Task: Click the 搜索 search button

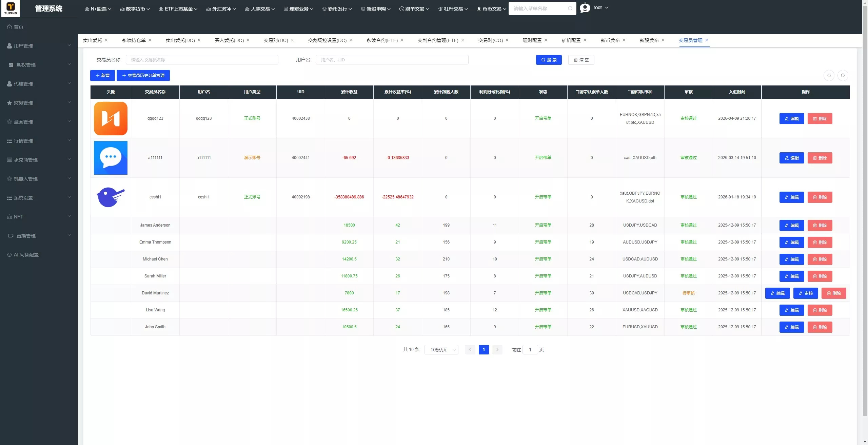Action: click(549, 60)
